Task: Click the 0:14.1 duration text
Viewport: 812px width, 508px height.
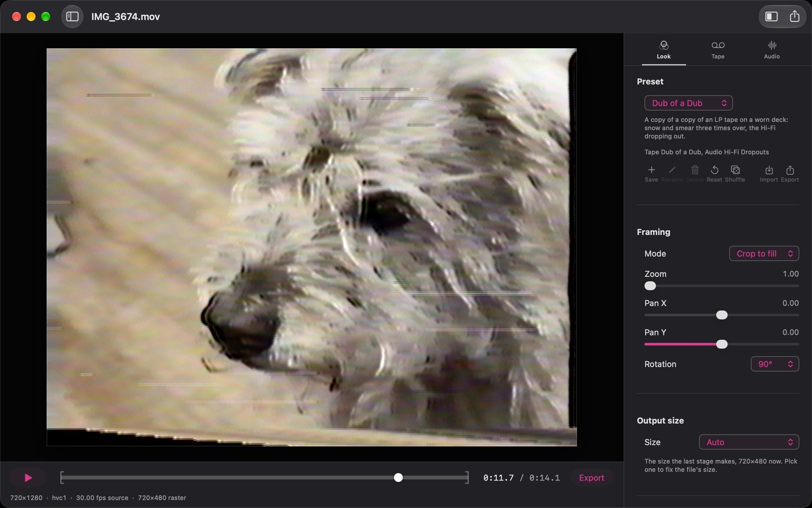Action: click(545, 478)
